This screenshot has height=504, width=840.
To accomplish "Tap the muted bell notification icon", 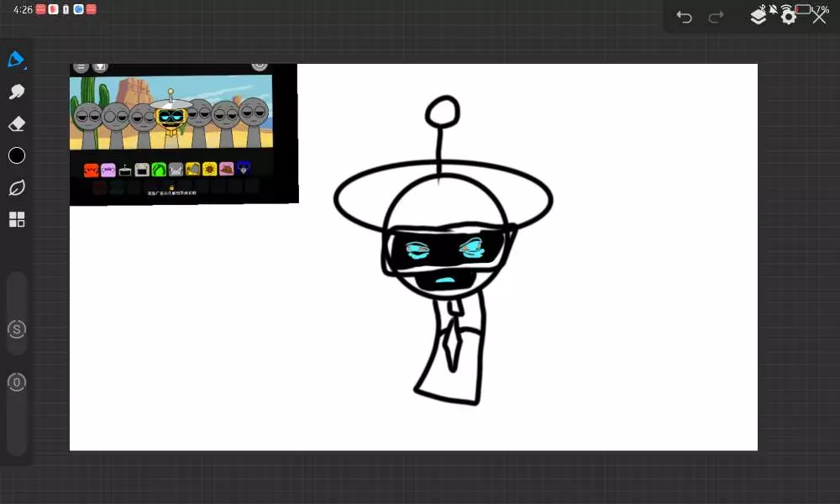I will 773,8.
